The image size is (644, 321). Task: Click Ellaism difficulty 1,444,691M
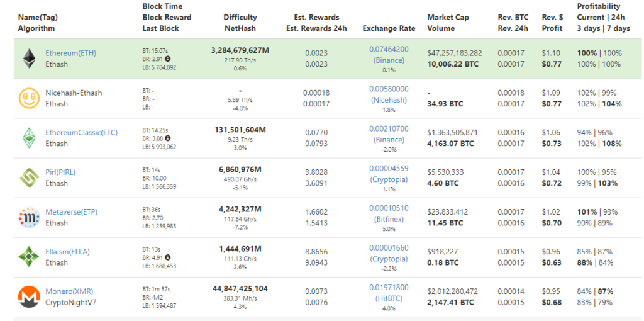point(240,249)
